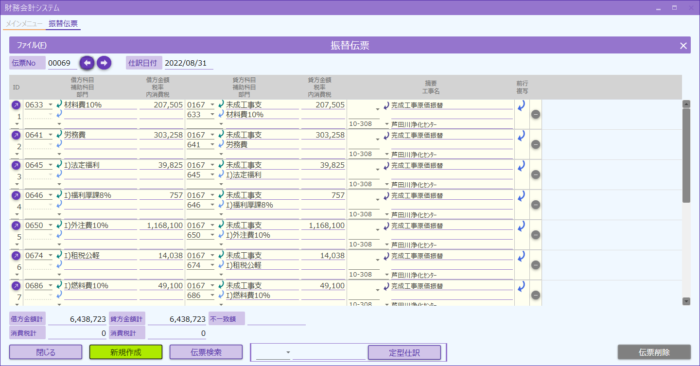Viewport: 700px width, 366px height.
Task: Copy previous row into row 7
Action: [521, 287]
